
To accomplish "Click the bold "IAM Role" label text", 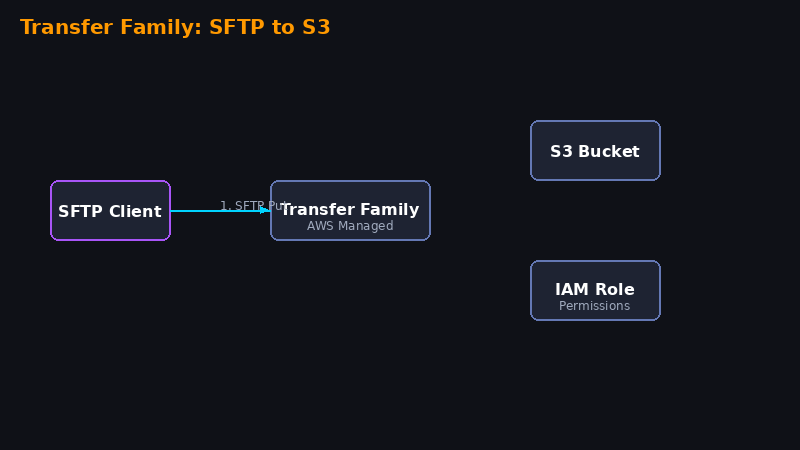I will click(x=595, y=289).
